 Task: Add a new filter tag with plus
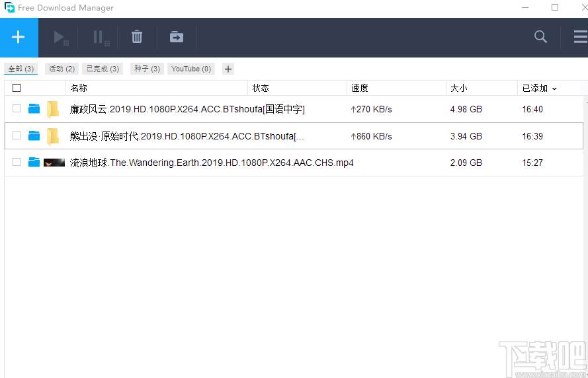tap(228, 69)
